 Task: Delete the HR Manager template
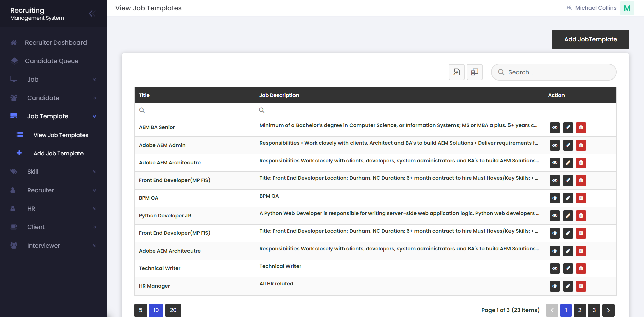pos(581,286)
